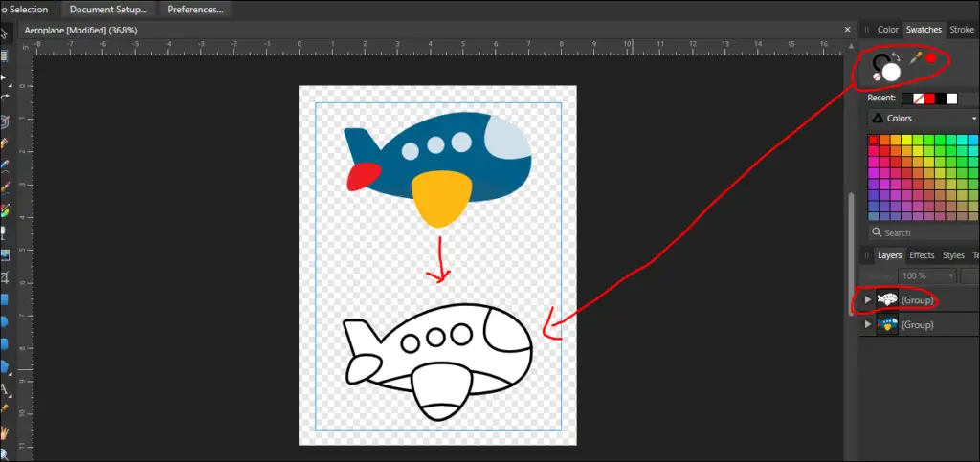Choose the red recent swatch
Image resolution: width=980 pixels, height=462 pixels.
click(929, 99)
